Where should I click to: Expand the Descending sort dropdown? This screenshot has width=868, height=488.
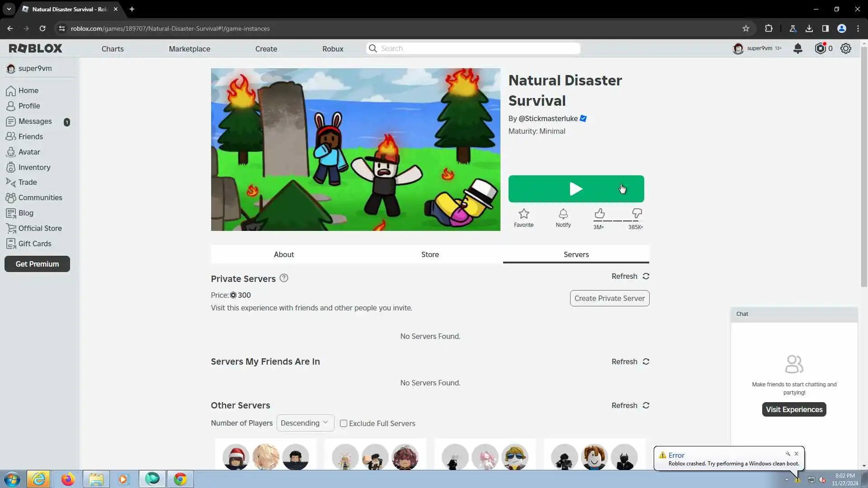pos(305,423)
